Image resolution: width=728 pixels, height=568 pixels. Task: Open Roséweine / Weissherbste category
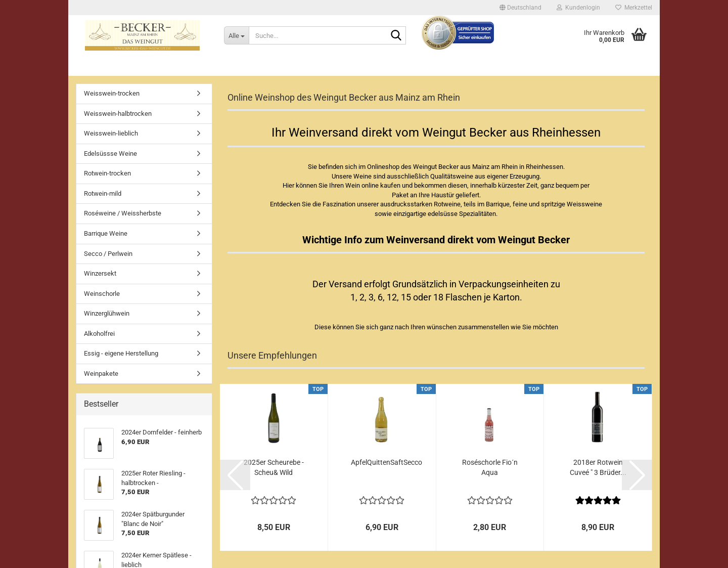click(x=144, y=213)
